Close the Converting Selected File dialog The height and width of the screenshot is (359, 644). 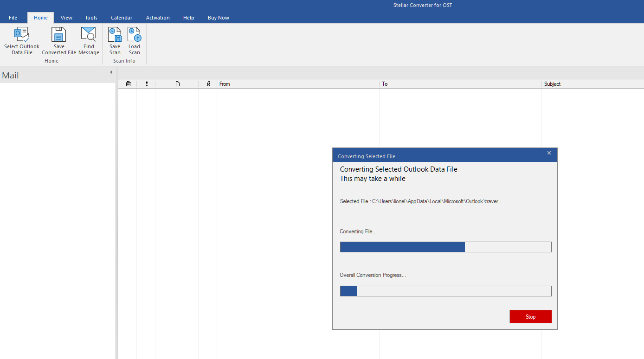tap(549, 153)
